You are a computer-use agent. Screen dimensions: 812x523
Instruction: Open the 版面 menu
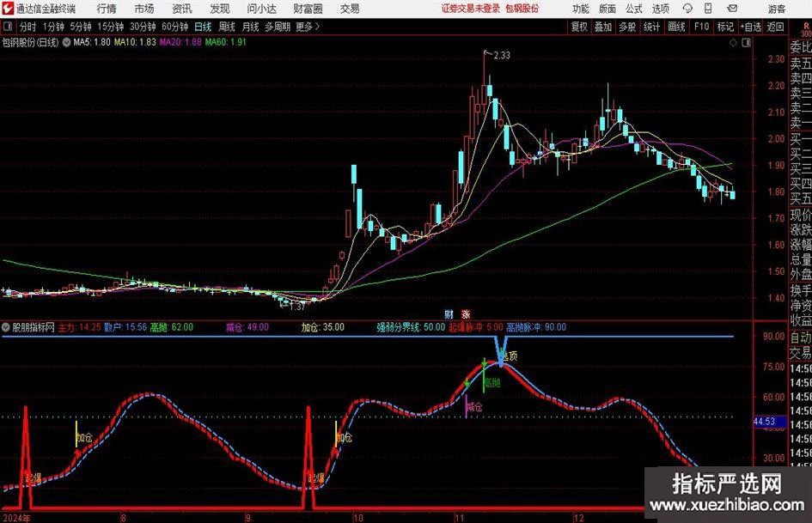[607, 9]
